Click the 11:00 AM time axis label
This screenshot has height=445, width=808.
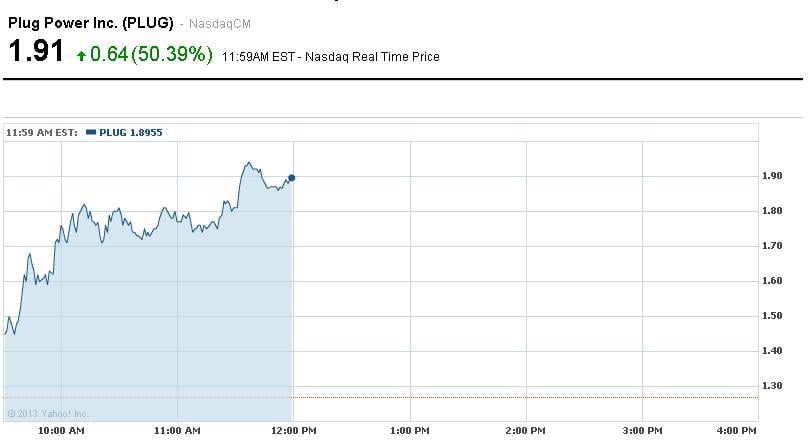(178, 430)
